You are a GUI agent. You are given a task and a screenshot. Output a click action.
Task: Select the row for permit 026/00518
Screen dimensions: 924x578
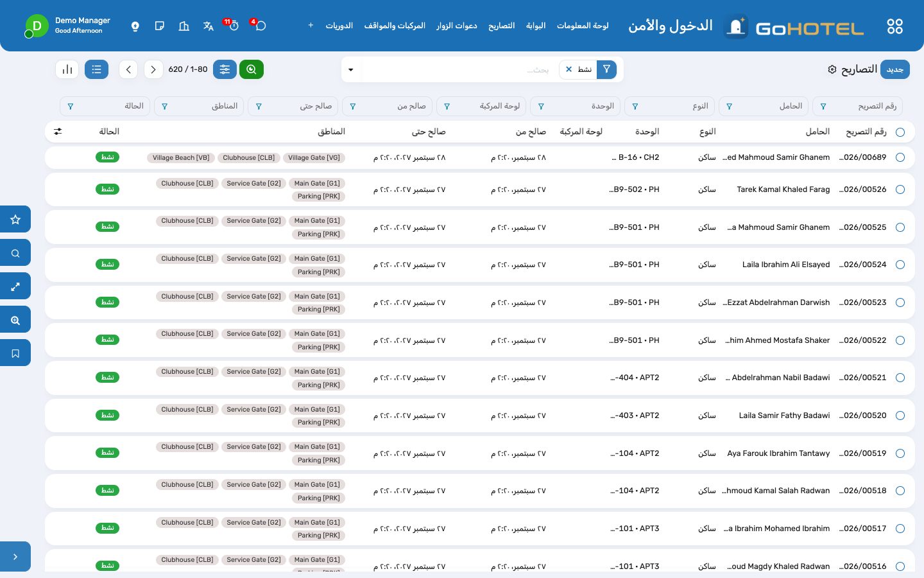click(900, 491)
